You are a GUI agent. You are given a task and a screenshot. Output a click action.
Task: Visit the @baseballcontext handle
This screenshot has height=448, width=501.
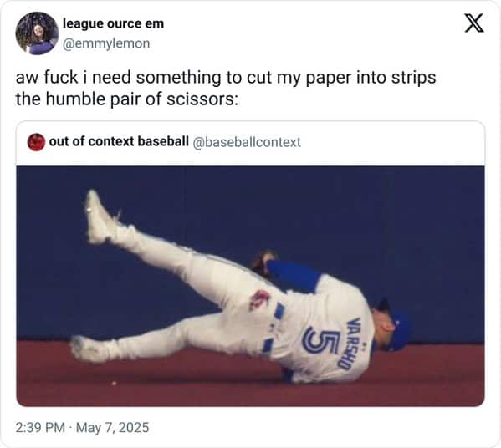pos(247,142)
